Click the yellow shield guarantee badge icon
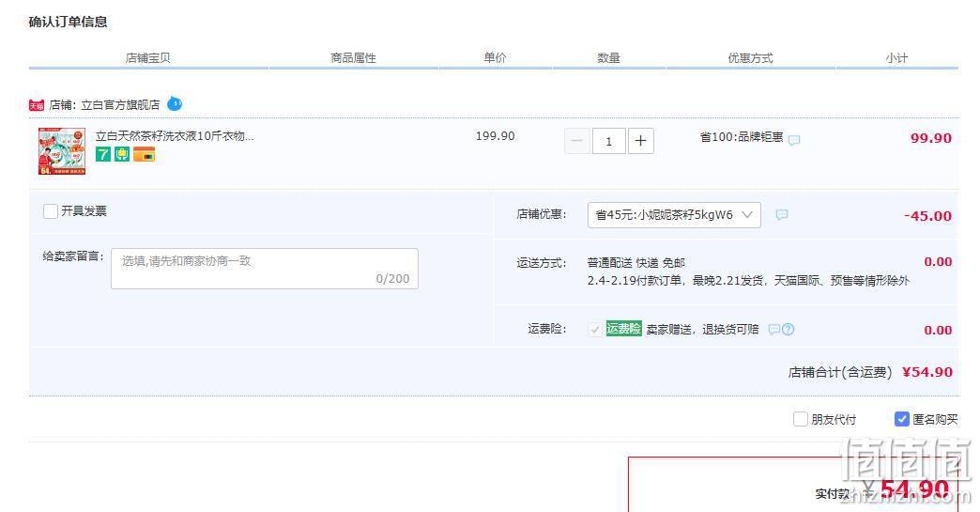This screenshot has width=980, height=512. click(122, 154)
